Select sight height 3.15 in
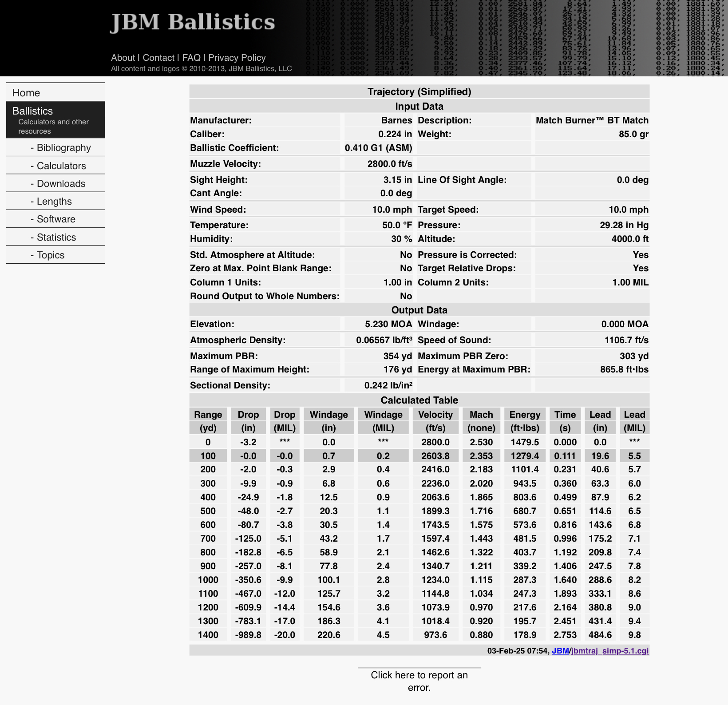This screenshot has width=728, height=705. pyautogui.click(x=398, y=180)
